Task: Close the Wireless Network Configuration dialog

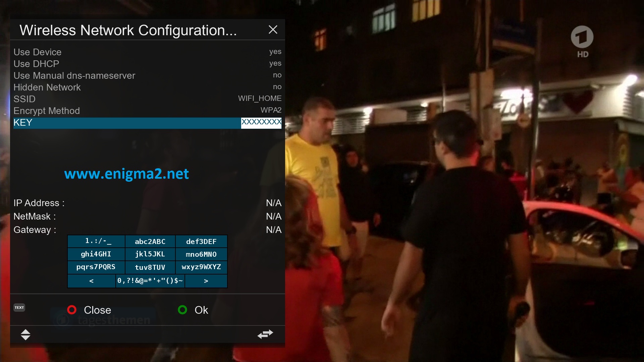Action: (x=273, y=30)
